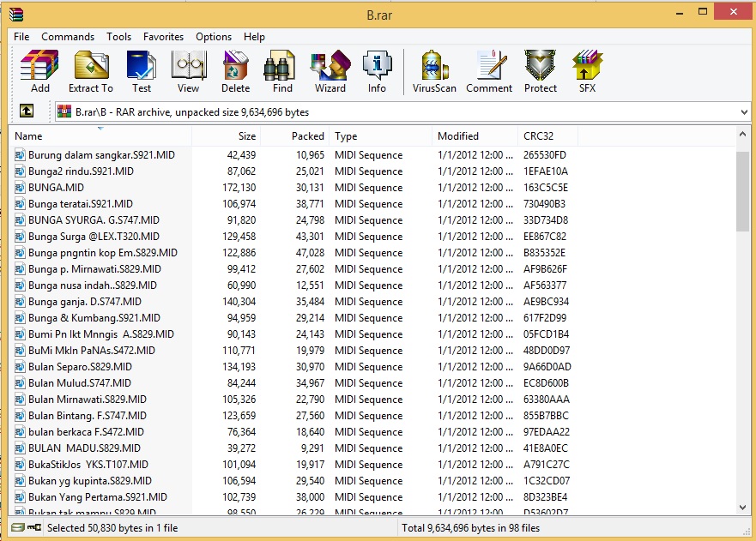Open the Options menu
The image size is (756, 541).
(213, 37)
